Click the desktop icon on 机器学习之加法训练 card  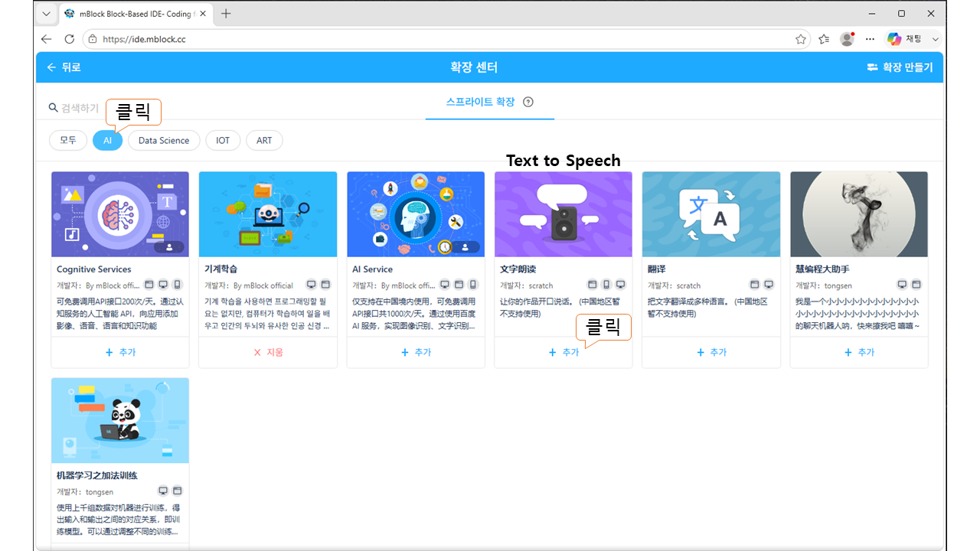163,491
